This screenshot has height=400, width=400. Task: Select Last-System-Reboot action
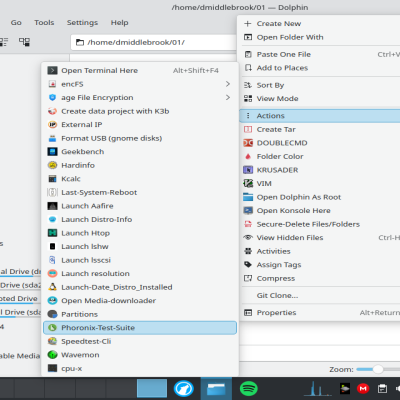click(140, 192)
